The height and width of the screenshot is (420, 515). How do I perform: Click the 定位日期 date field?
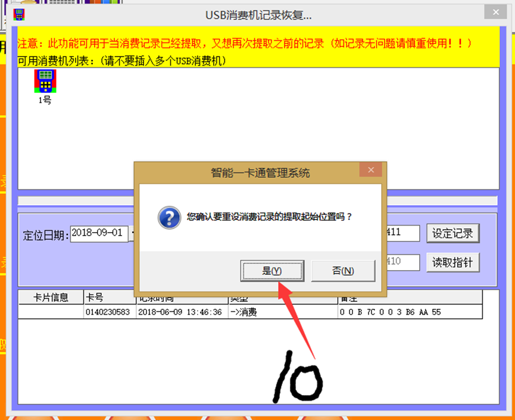[99, 234]
